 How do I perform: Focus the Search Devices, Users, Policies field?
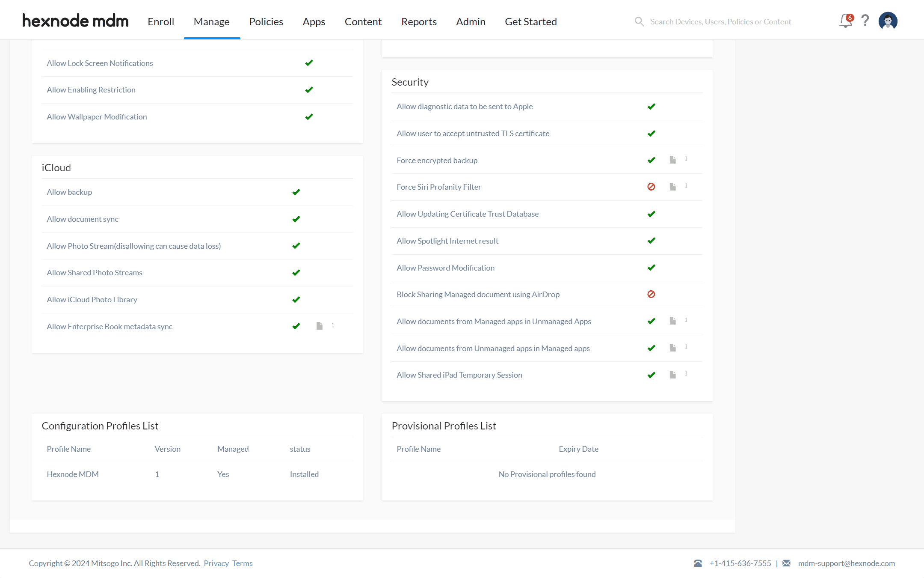[x=721, y=21]
